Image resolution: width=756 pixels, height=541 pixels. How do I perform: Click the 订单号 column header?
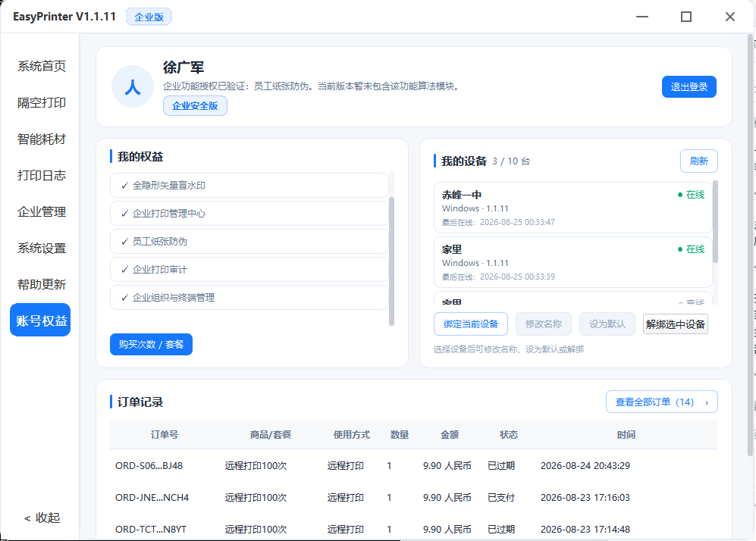165,434
